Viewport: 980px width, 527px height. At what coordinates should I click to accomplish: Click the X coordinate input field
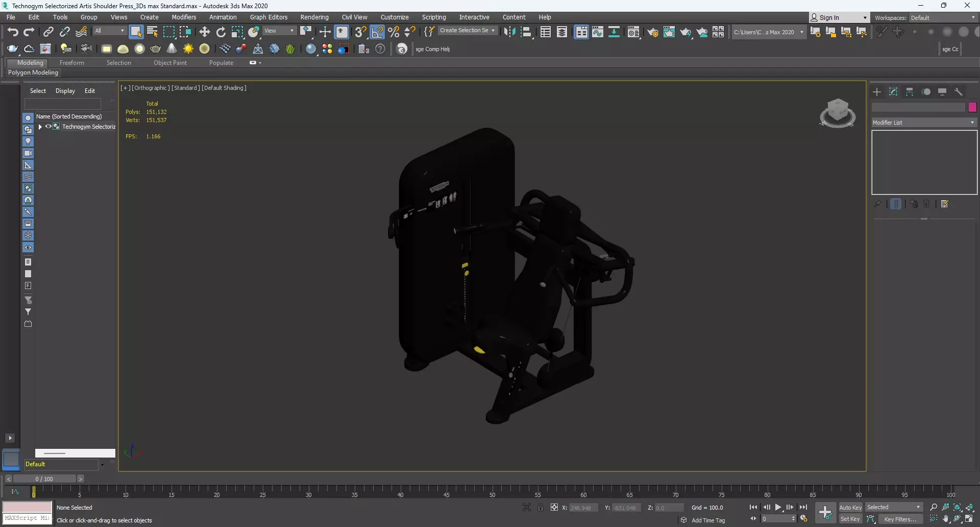pyautogui.click(x=583, y=508)
